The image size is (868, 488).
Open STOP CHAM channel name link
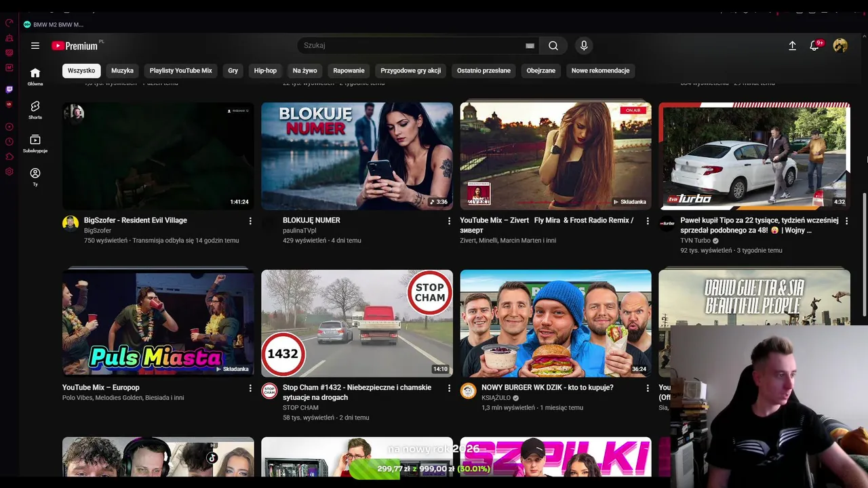pos(300,407)
